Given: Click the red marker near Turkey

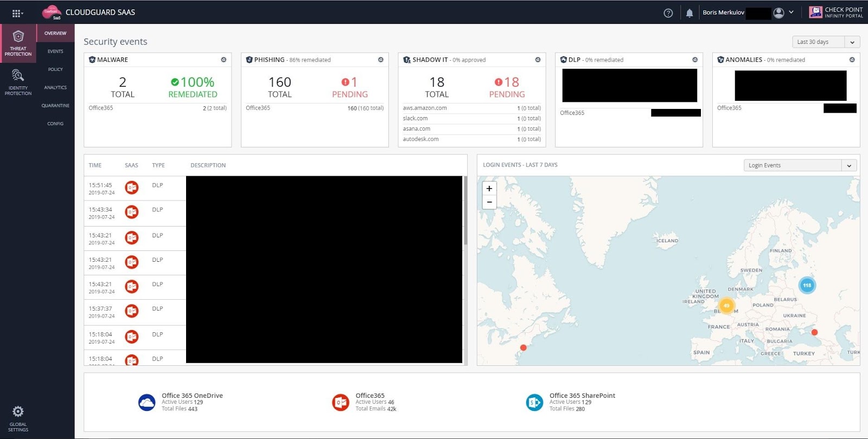Looking at the screenshot, I should pos(814,332).
